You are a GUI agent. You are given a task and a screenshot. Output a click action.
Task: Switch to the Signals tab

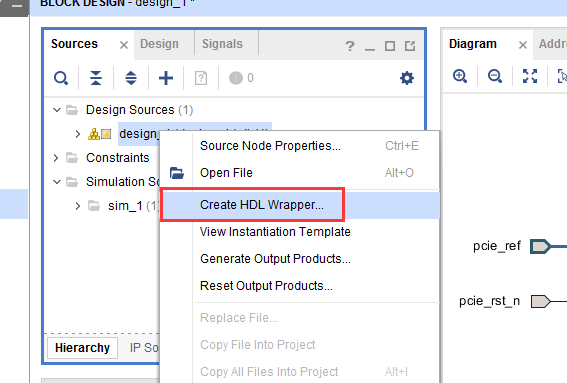click(x=222, y=44)
